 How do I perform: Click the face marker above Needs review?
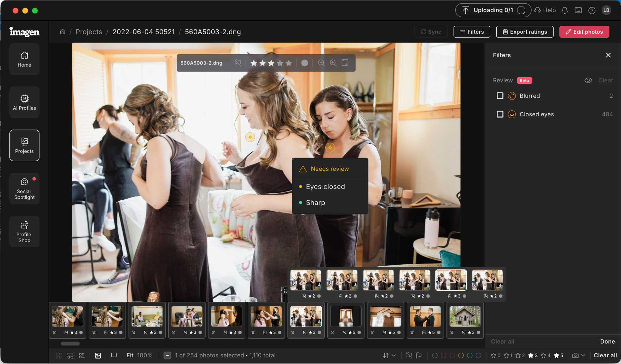click(x=330, y=148)
